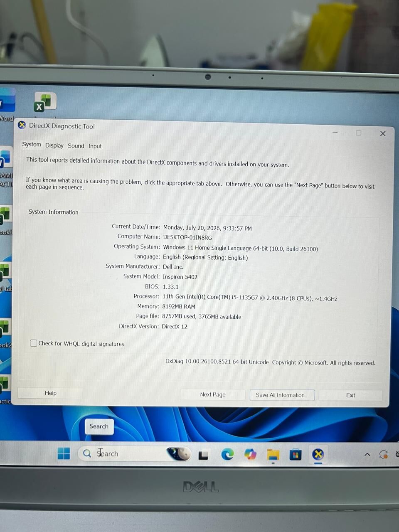Image resolution: width=399 pixels, height=532 pixels.
Task: Open File Explorer from the taskbar
Action: 273,455
